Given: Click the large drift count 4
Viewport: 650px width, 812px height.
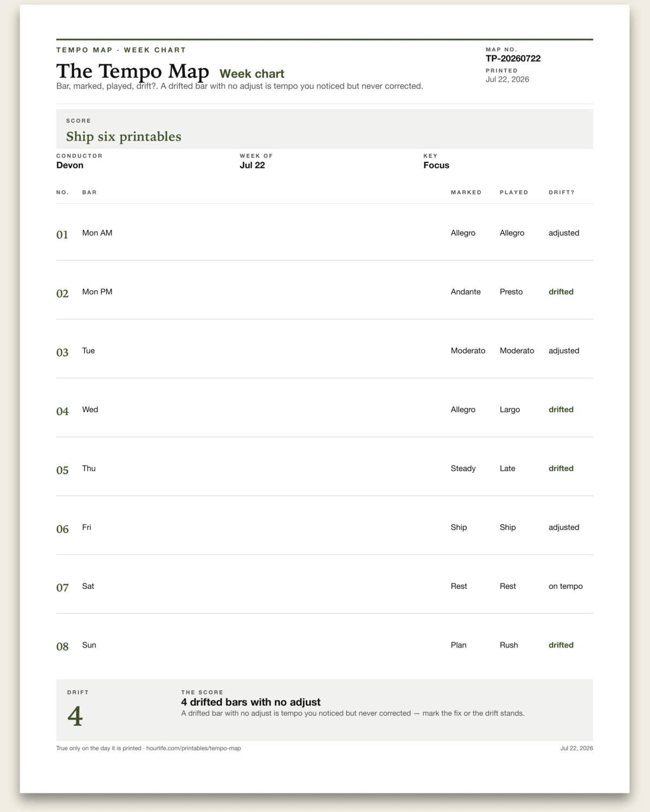Looking at the screenshot, I should coord(75,716).
